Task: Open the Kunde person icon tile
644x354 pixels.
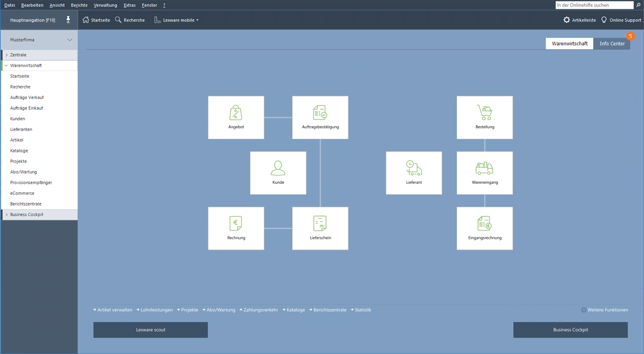Action: click(278, 168)
